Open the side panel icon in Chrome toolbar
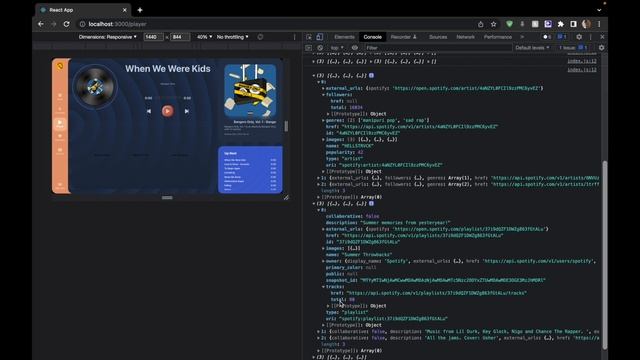This screenshot has width=640, height=360. tap(573, 24)
